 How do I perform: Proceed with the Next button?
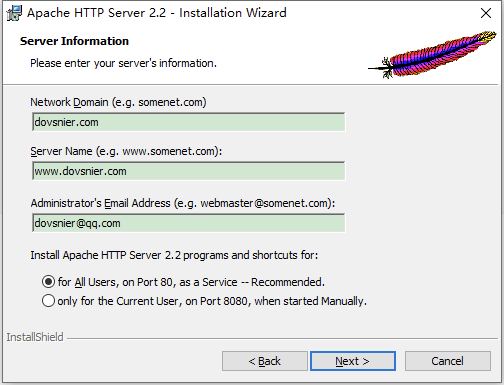pos(353,361)
